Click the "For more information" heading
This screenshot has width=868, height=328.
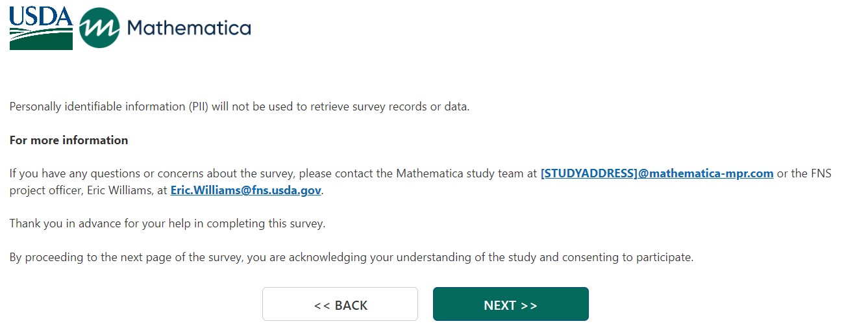point(69,140)
